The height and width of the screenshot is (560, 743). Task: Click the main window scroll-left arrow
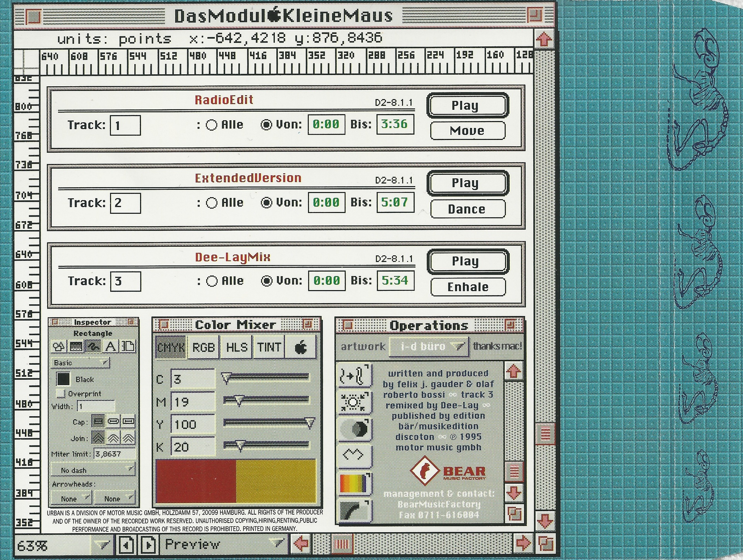301,544
